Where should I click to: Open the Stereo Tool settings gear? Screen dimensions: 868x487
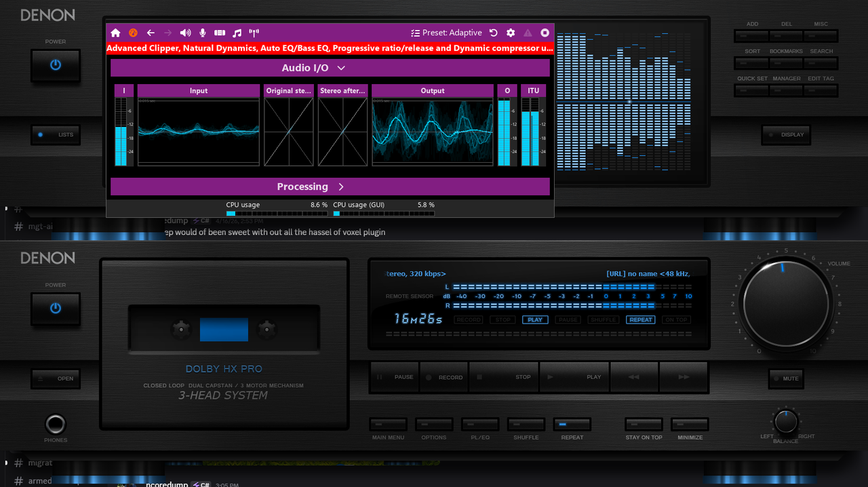pos(511,33)
